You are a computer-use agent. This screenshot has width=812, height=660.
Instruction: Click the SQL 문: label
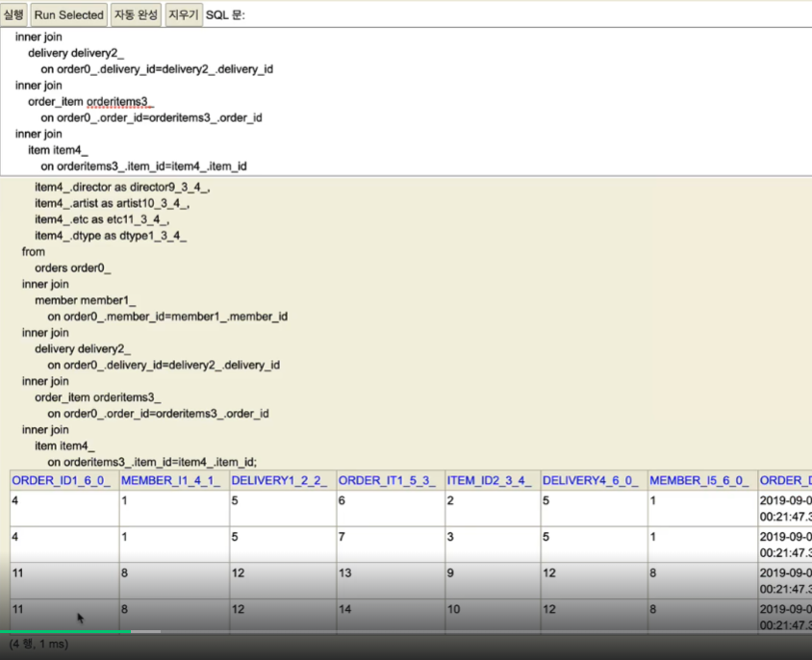tap(225, 15)
